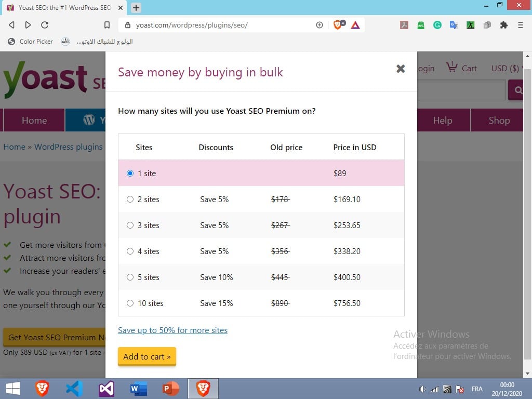Click the Brave Shields lion icon

click(338, 25)
